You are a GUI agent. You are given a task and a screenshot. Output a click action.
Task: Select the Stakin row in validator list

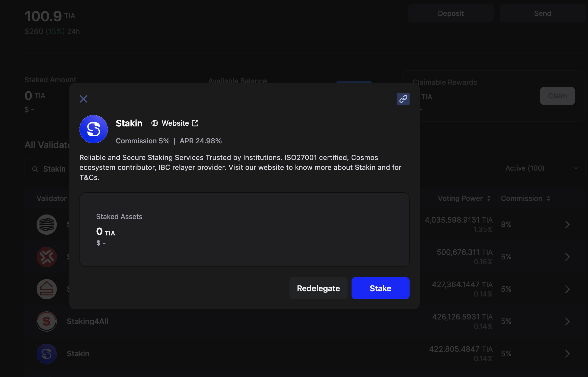[x=78, y=354]
